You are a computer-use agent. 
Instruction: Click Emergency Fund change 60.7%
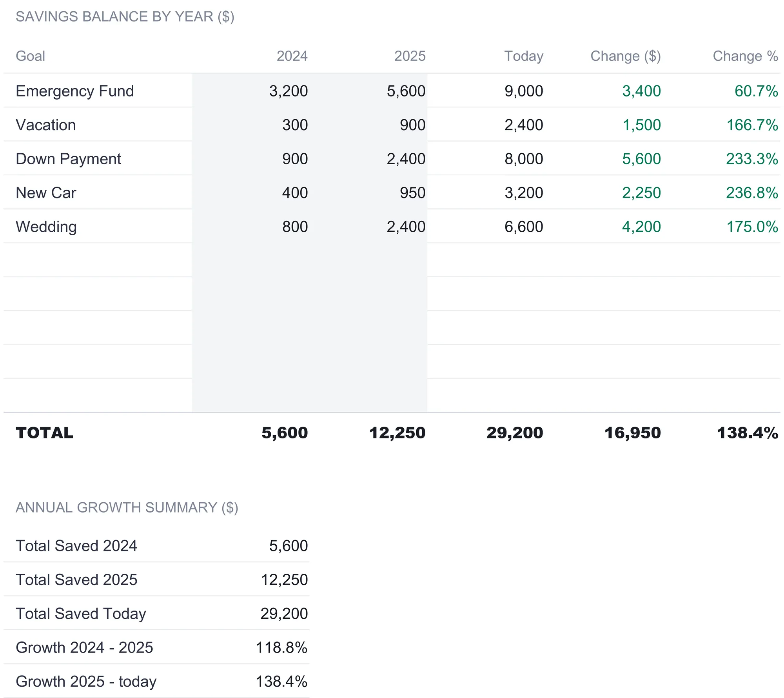click(x=756, y=91)
